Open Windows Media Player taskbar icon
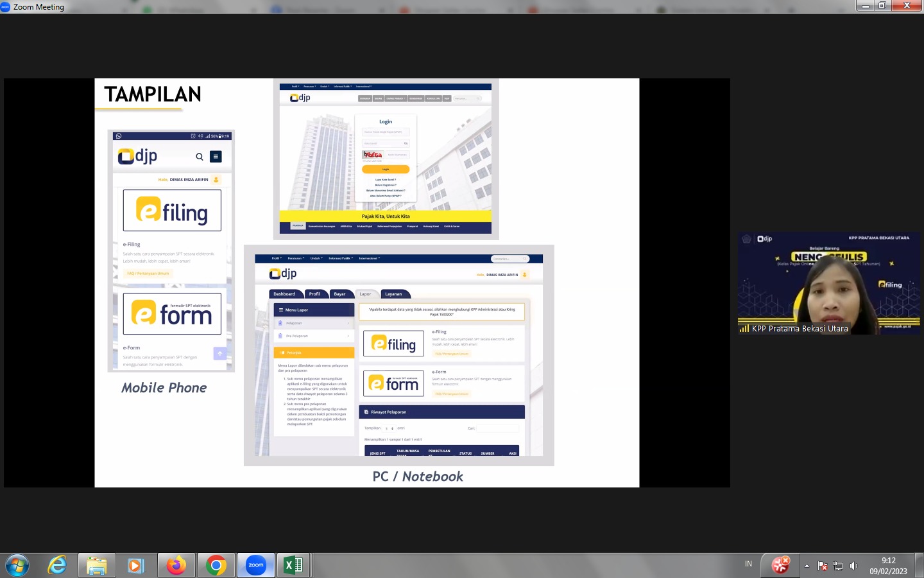This screenshot has width=924, height=578. (135, 565)
